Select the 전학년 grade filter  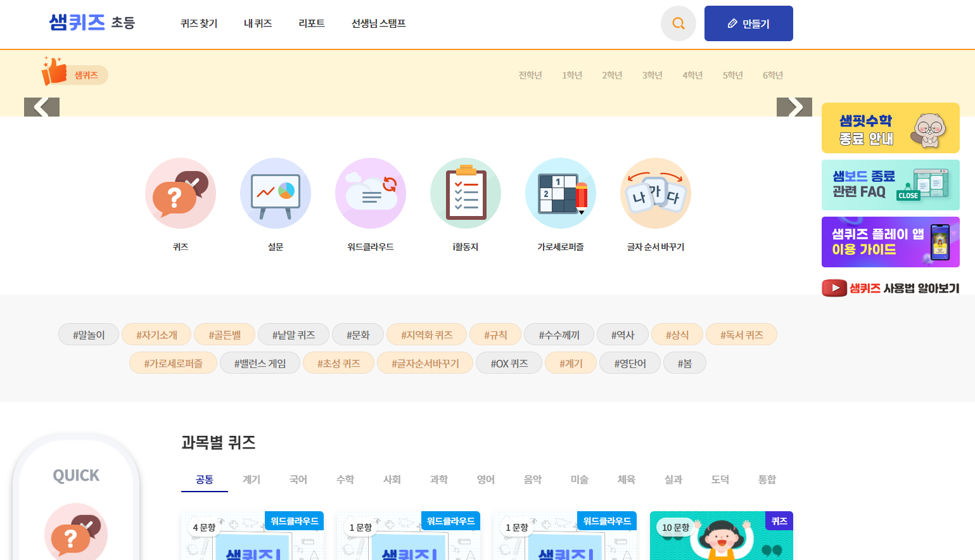pos(530,75)
